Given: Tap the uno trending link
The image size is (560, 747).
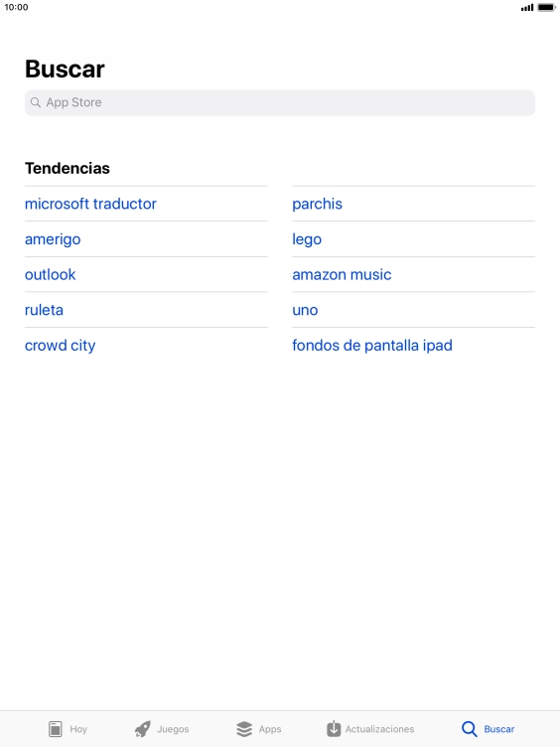Looking at the screenshot, I should point(305,310).
